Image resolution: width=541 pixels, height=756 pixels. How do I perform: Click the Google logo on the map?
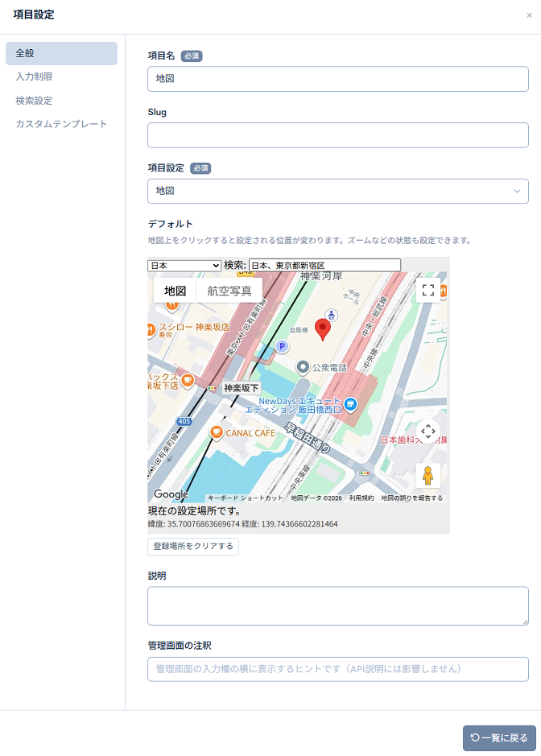(x=171, y=494)
